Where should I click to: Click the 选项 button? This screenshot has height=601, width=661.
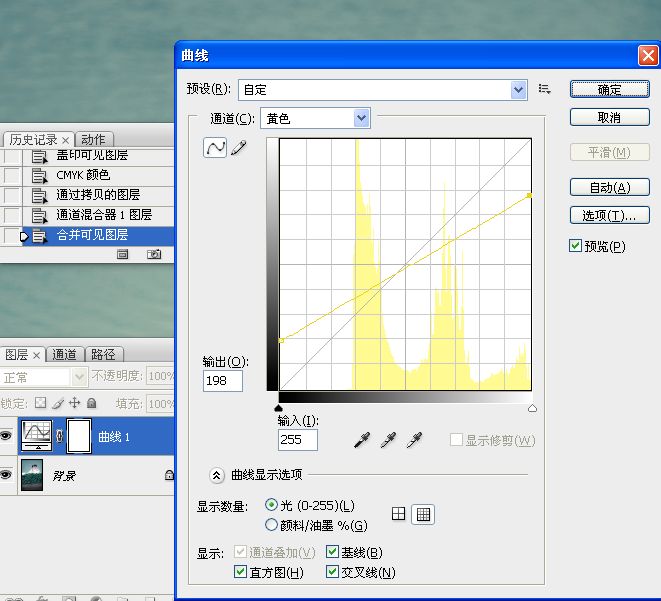610,215
